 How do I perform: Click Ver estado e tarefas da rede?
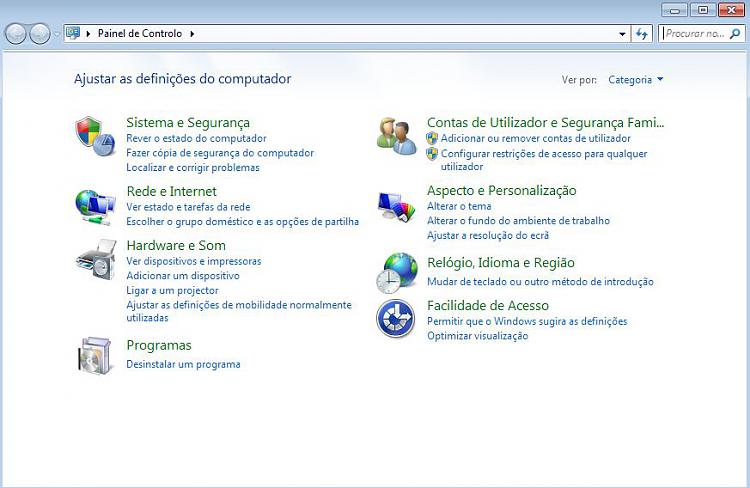pyautogui.click(x=188, y=207)
